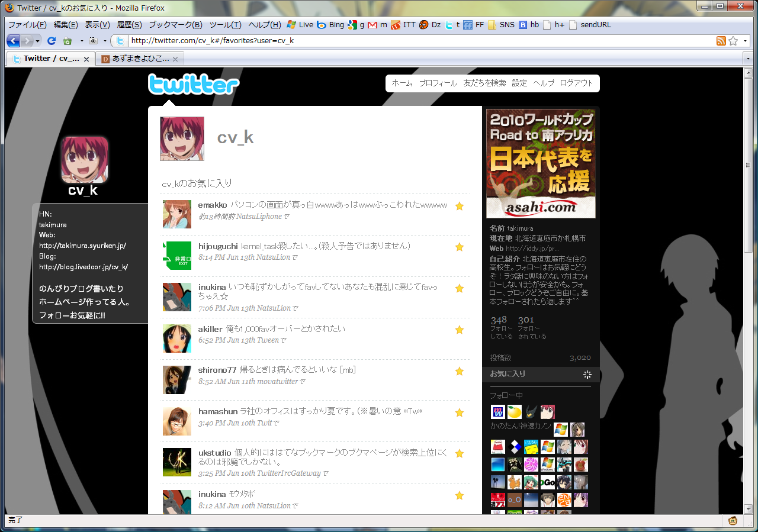Open the h+ bookmark
Screen dimensions: 758x532
click(554, 25)
